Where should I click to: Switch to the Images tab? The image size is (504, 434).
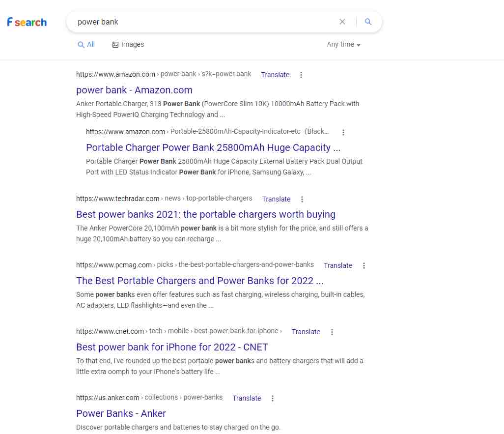coord(128,44)
